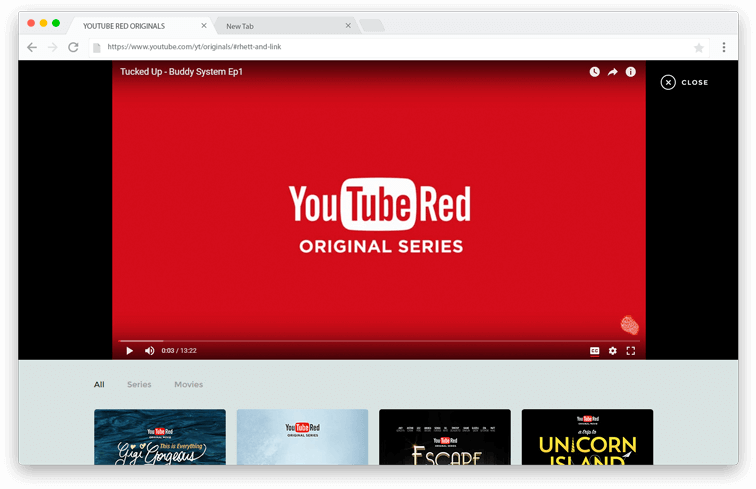Click the video title Tucked Up
756x489 pixels.
point(181,72)
